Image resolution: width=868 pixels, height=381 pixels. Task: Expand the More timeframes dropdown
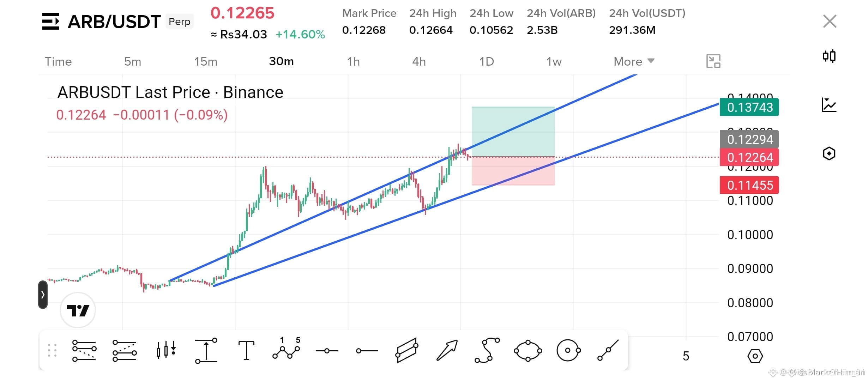coord(634,61)
